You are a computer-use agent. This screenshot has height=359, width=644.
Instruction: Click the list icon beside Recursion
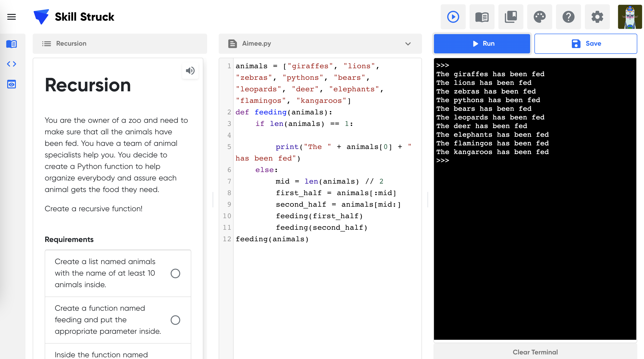click(x=47, y=44)
